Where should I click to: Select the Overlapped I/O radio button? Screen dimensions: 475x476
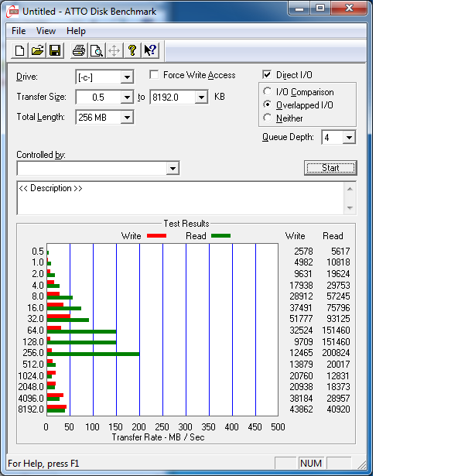pos(268,104)
